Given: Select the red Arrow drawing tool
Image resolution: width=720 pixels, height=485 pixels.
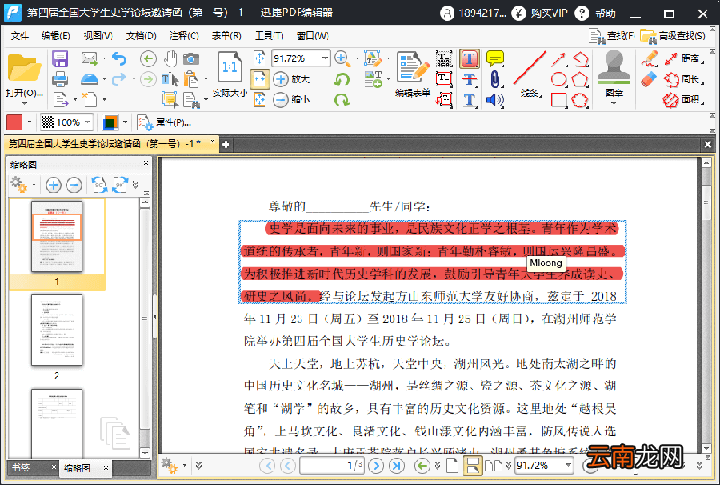Looking at the screenshot, I should click(x=558, y=59).
